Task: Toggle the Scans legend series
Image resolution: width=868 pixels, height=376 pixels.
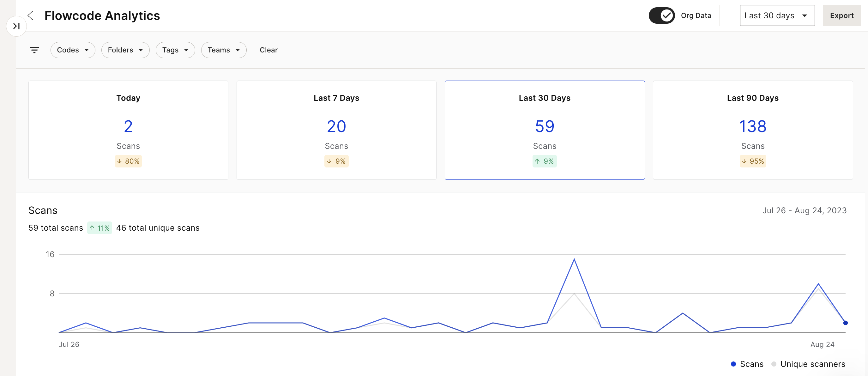Action: click(747, 364)
